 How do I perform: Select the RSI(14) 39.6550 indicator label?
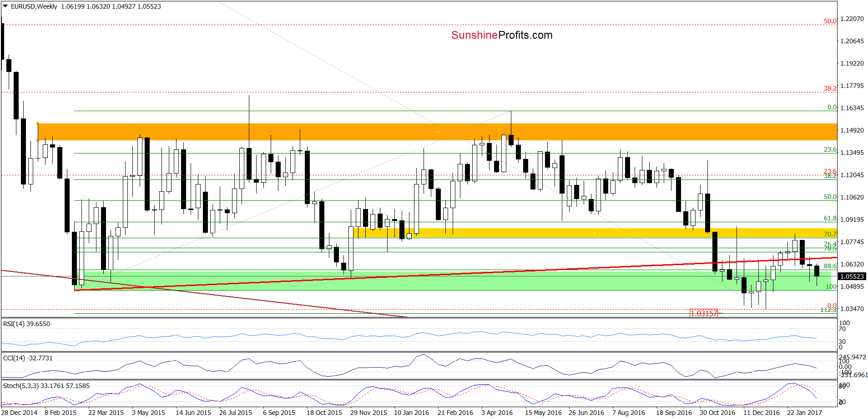pos(26,324)
